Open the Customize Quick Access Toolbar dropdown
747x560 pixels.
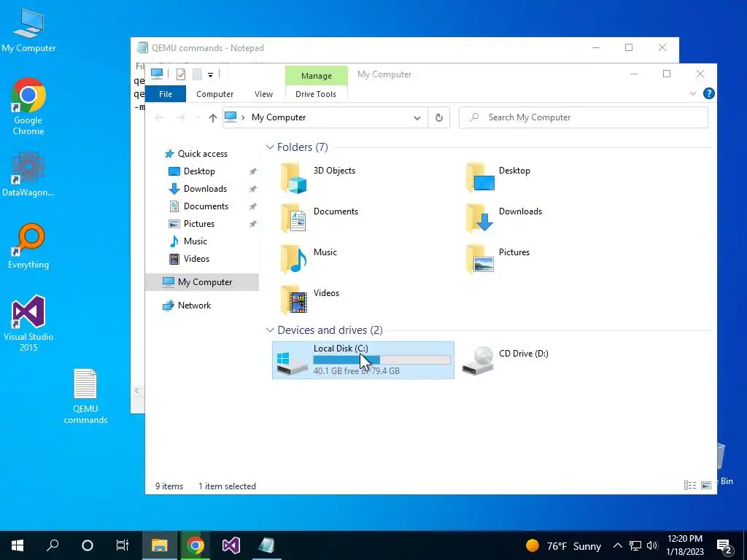tap(210, 75)
